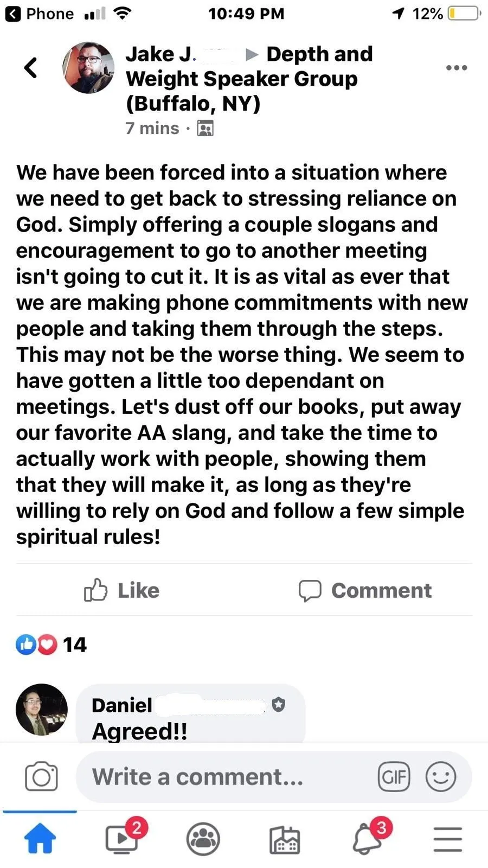488x868 pixels.
Task: View the 14 reactions list
Action: (x=52, y=644)
